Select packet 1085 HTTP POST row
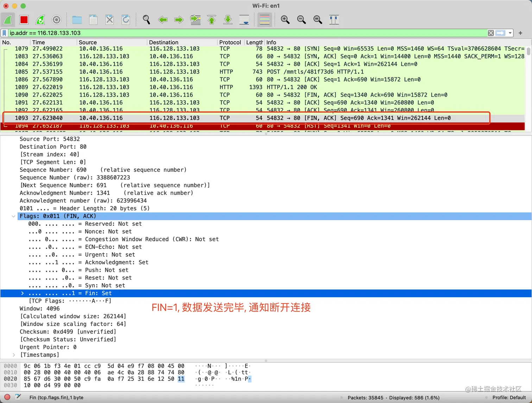 pos(262,72)
